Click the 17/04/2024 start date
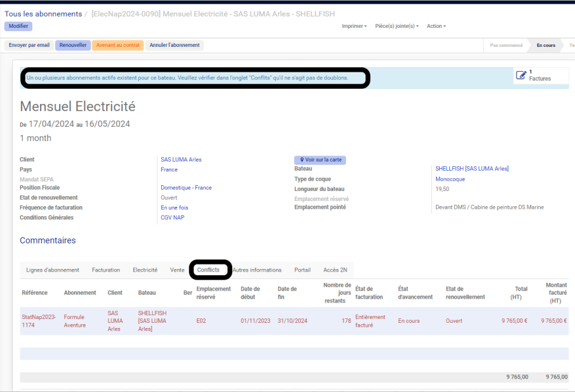 51,124
